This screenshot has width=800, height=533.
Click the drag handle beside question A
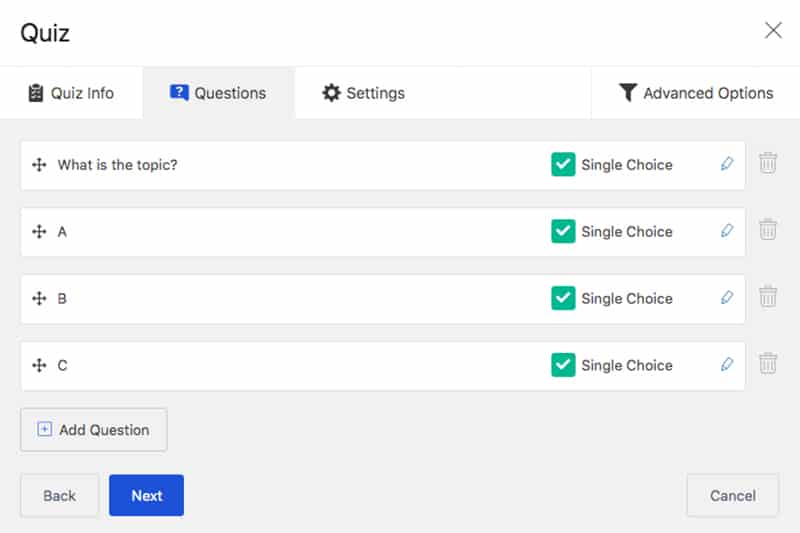tap(40, 231)
